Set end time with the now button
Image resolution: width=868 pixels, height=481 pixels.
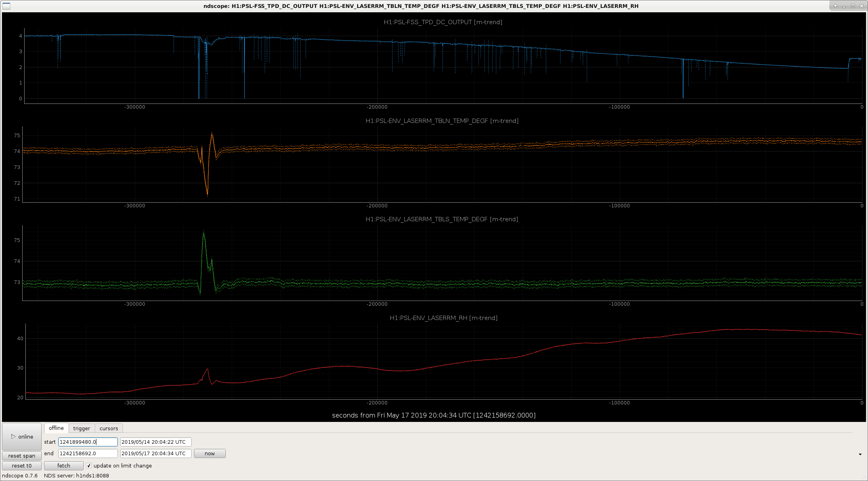tap(209, 453)
